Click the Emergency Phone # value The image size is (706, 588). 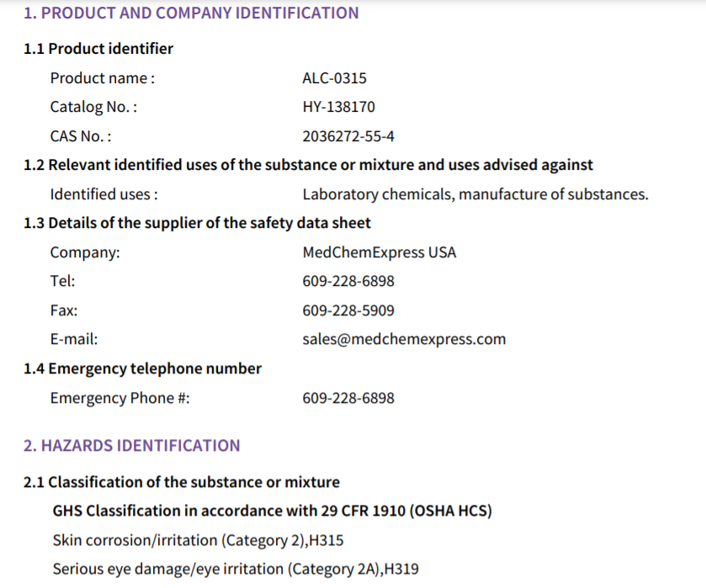[348, 398]
